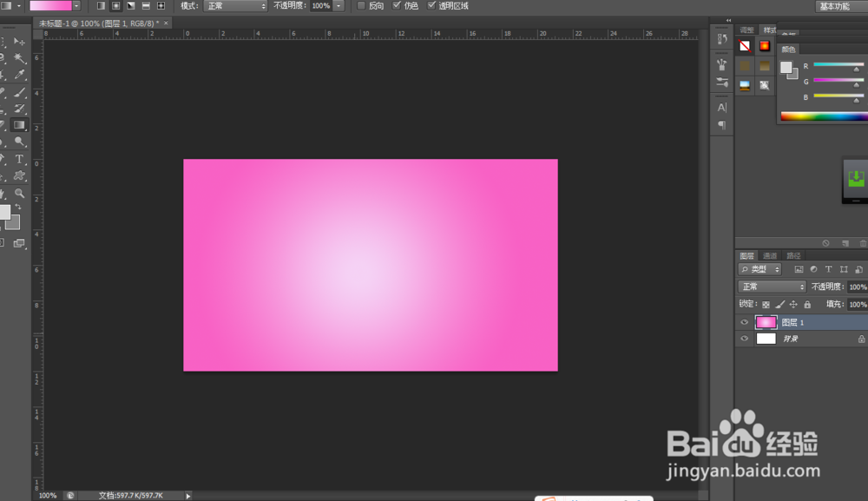
Task: Choose diamond gradient style
Action: pos(161,5)
